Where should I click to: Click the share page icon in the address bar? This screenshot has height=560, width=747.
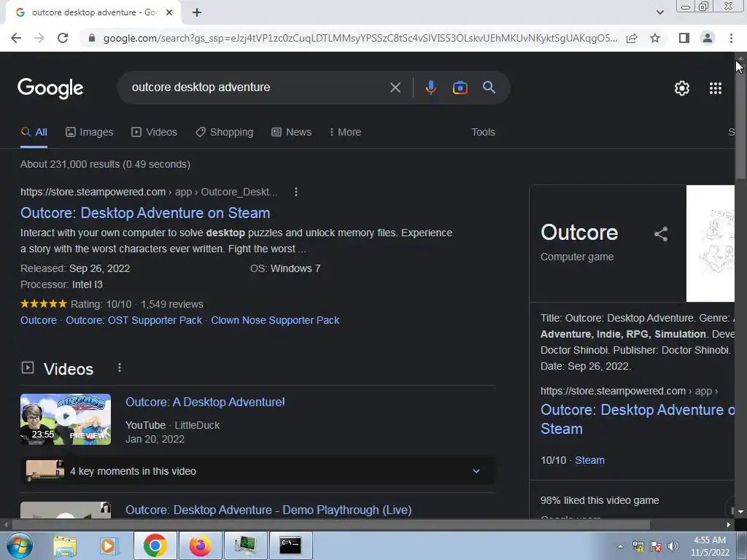[x=632, y=38]
